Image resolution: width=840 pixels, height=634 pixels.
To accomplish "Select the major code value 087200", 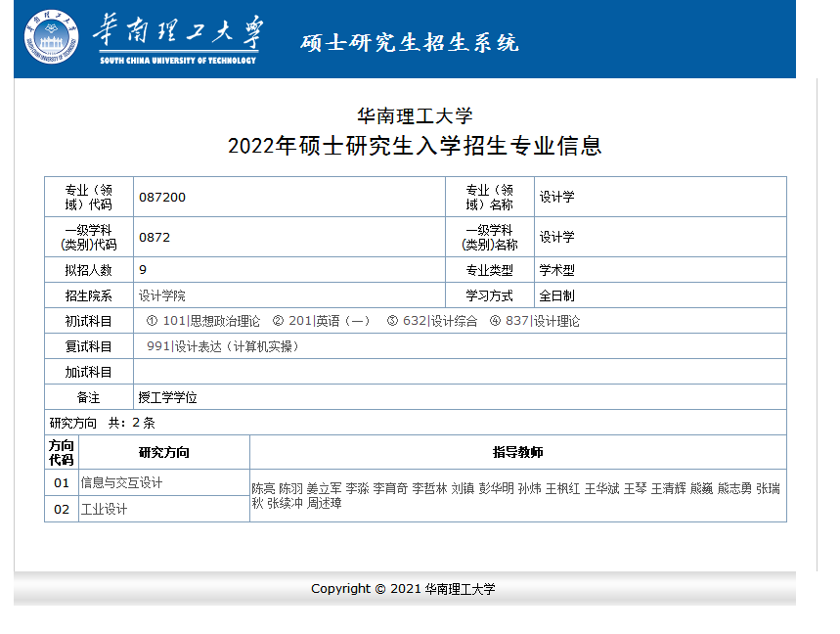I will pyautogui.click(x=162, y=198).
